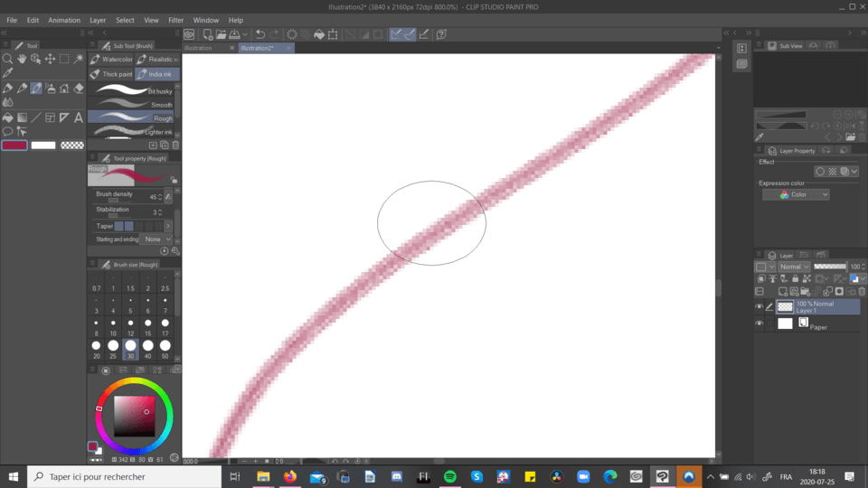Select the Gradient tool
The height and width of the screenshot is (488, 868).
pyautogui.click(x=22, y=117)
